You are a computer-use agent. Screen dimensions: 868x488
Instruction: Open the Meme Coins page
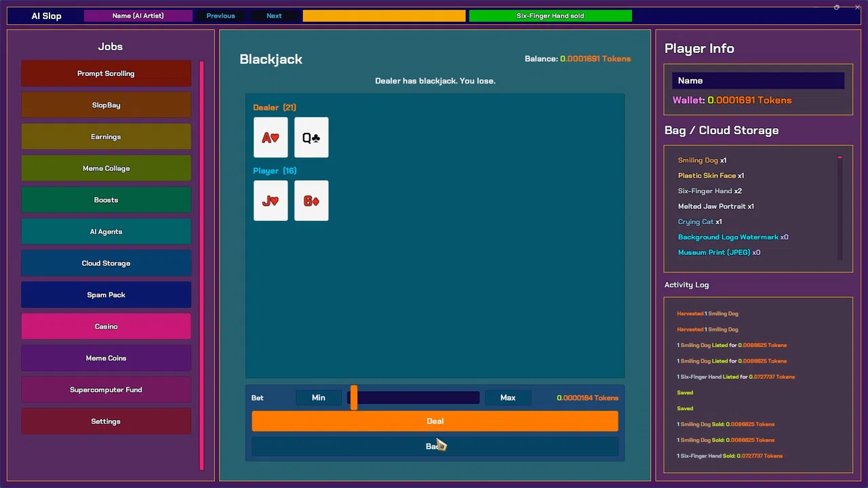click(x=106, y=358)
